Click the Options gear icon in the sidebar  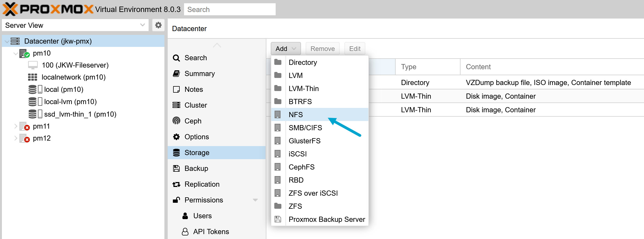176,137
